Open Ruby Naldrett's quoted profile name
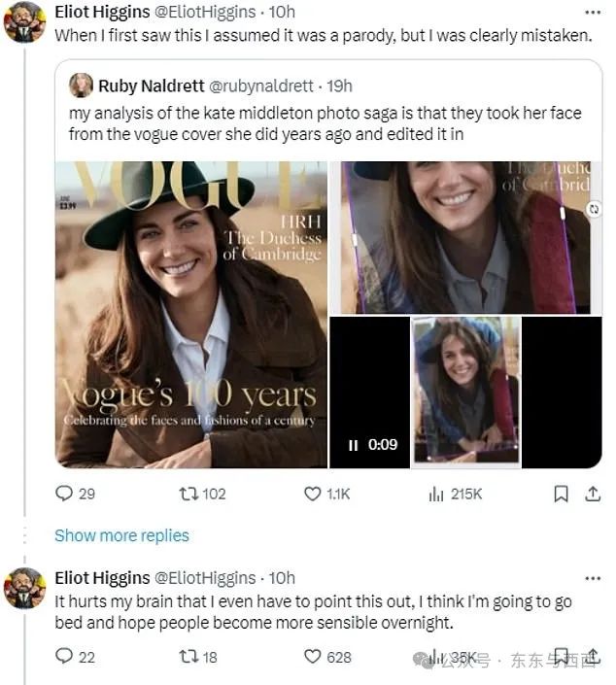The width and height of the screenshot is (616, 685). [151, 86]
